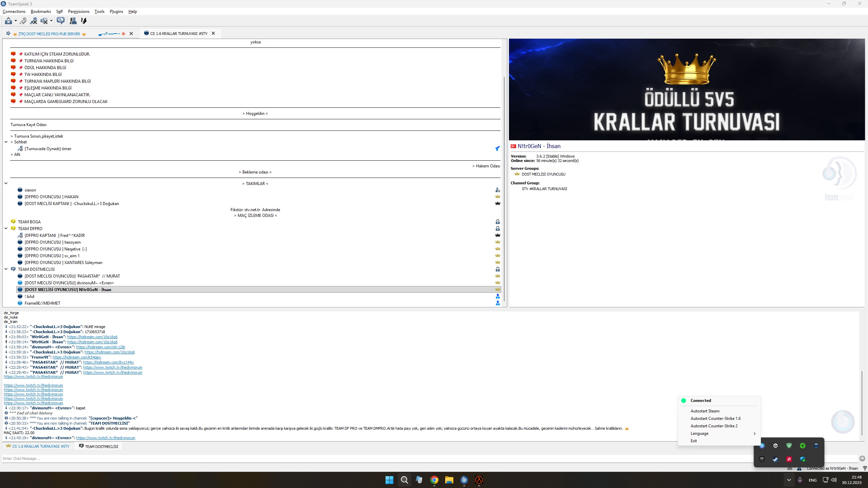Select user Frame9E//MEHMET
The width and height of the screenshot is (868, 488).
(x=42, y=303)
